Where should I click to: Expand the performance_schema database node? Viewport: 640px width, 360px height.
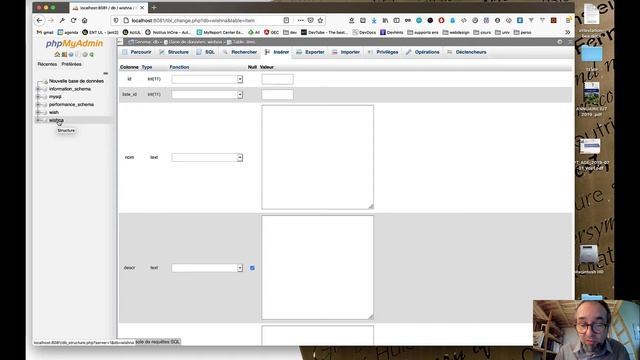(38, 104)
